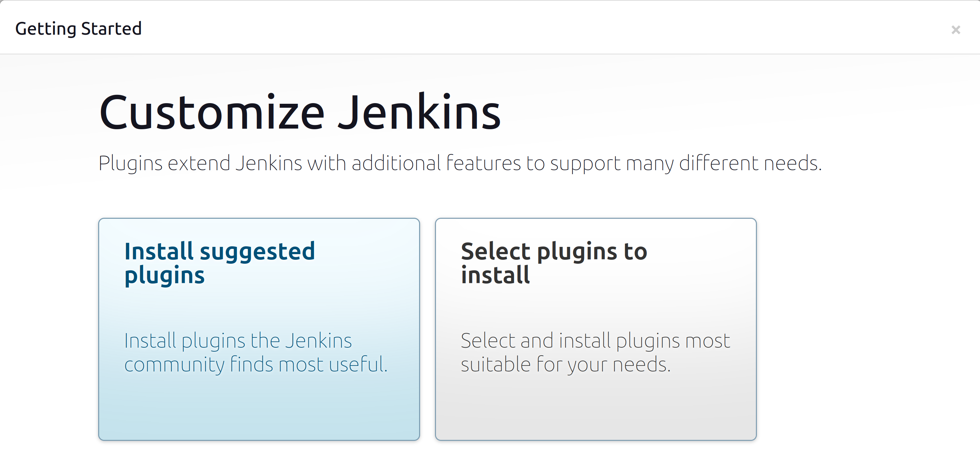Click the word "Customize" in main heading
This screenshot has width=980, height=464.
click(x=212, y=113)
